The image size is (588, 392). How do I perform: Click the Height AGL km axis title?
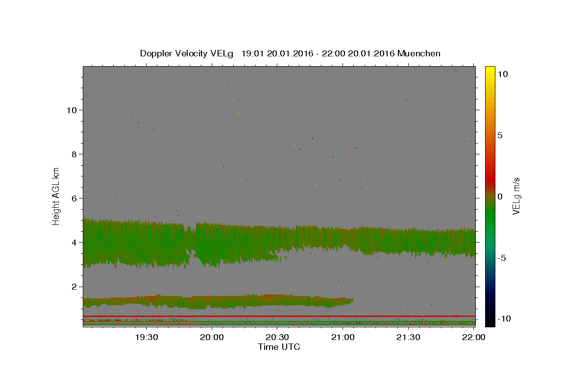[x=56, y=196]
